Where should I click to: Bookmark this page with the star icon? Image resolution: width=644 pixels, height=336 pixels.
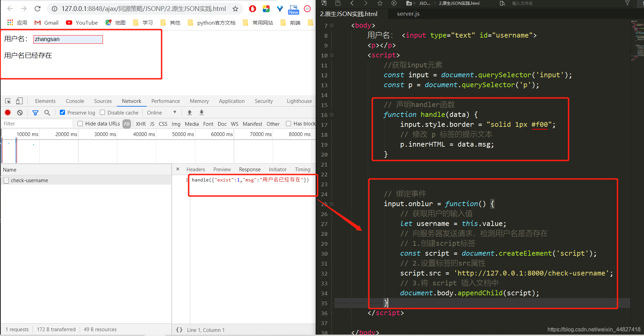click(x=235, y=9)
